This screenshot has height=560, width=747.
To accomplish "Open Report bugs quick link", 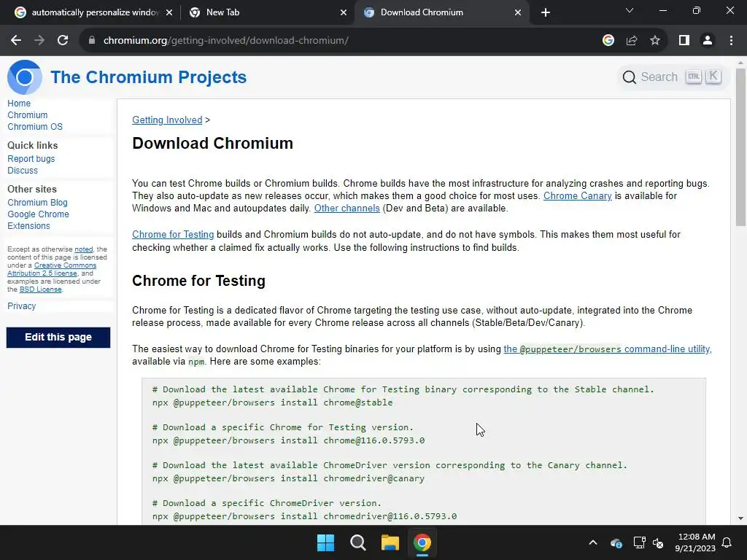I will pos(31,158).
